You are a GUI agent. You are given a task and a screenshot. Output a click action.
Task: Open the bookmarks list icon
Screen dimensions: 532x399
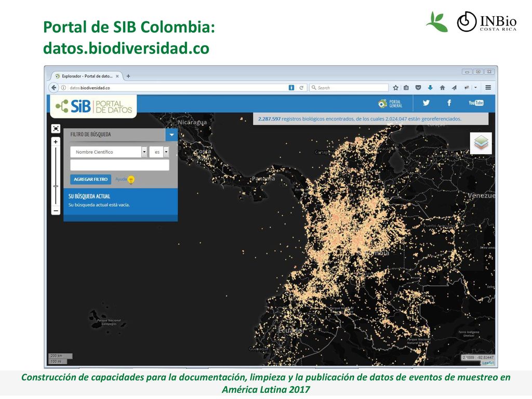(x=406, y=87)
